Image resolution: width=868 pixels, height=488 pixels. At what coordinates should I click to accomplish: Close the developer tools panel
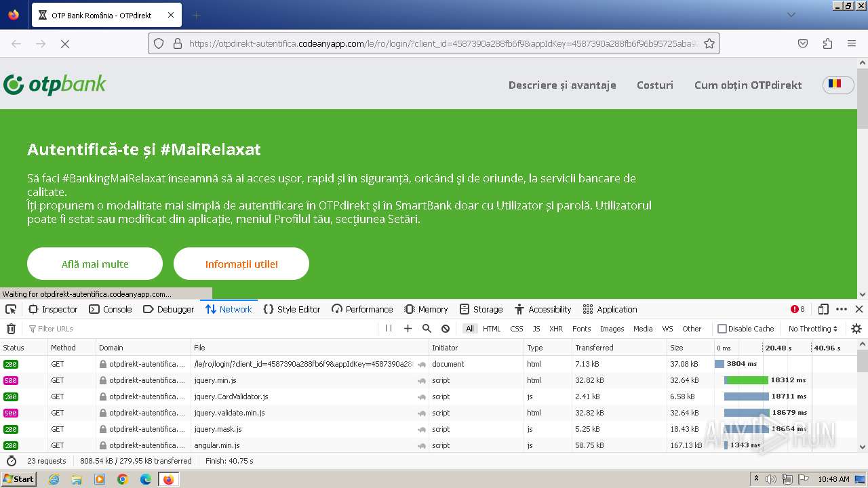coord(859,309)
